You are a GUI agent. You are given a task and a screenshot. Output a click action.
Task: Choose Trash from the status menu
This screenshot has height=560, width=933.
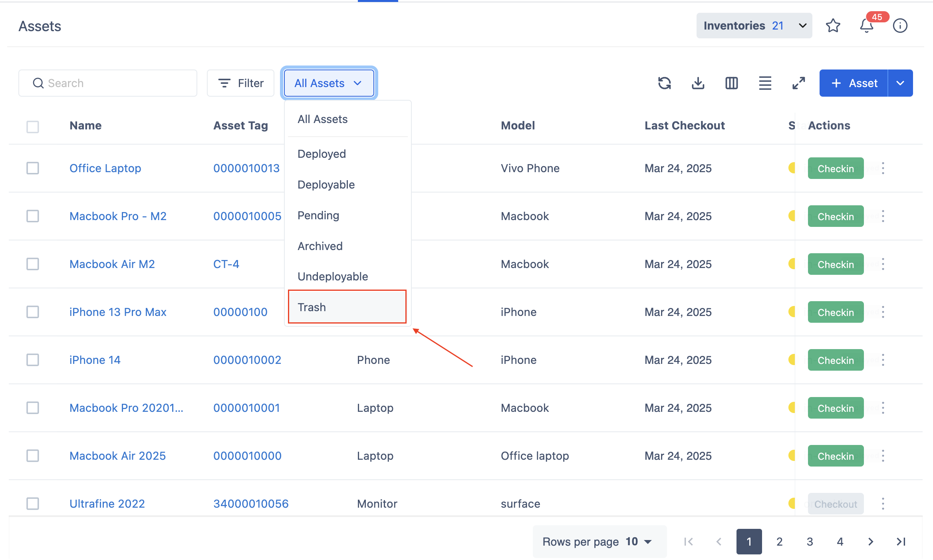347,307
